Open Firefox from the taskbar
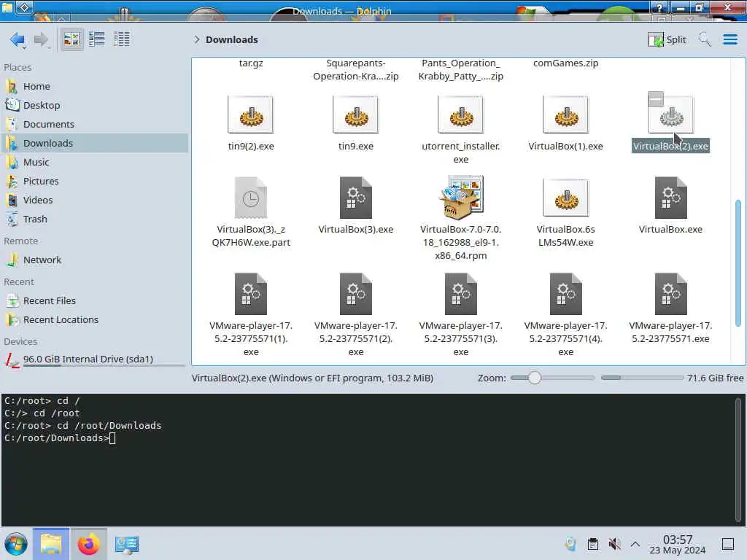Screen dimensions: 747x560 88,544
